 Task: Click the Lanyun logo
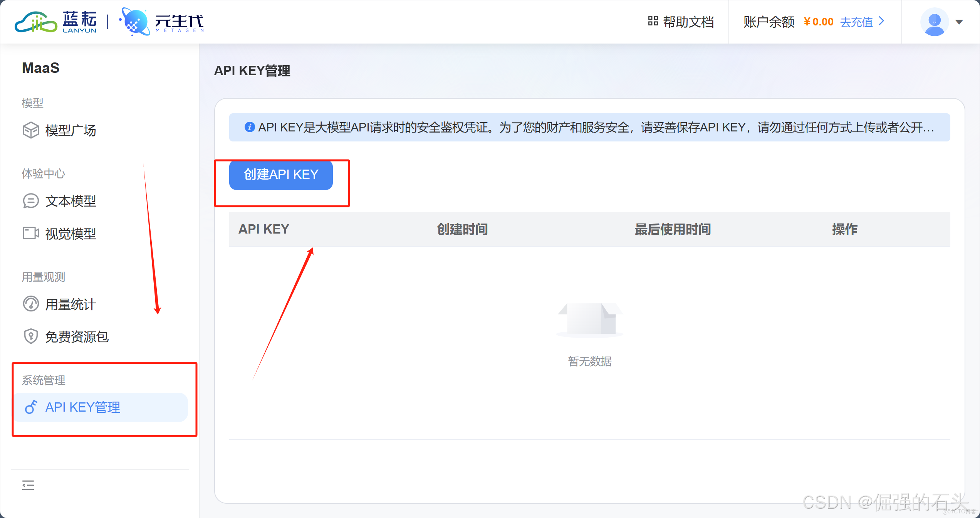(56, 22)
